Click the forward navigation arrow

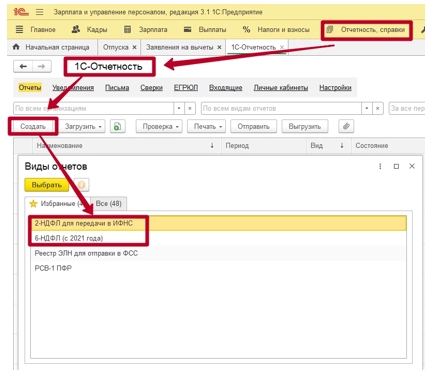tap(42, 66)
